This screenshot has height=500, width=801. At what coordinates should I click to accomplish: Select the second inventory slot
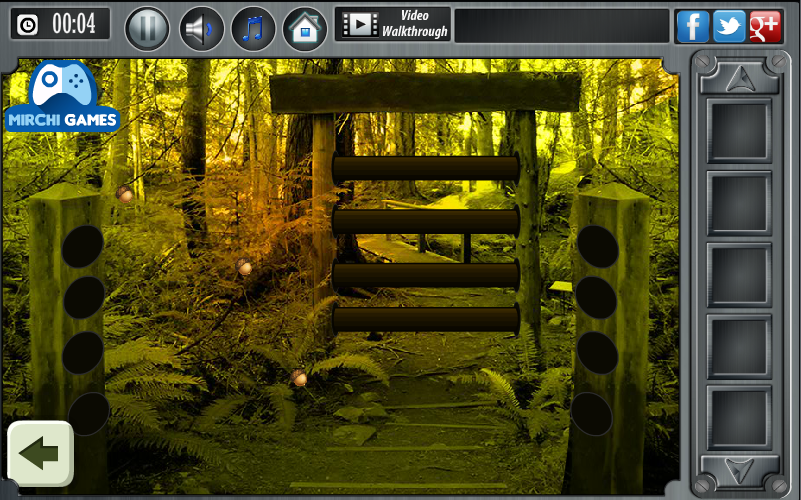tap(739, 203)
